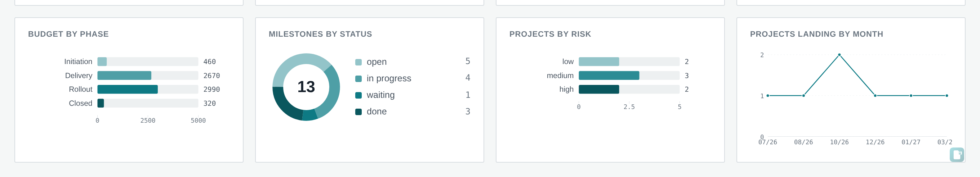Select the Delivery budget bar
Viewport: 980px width, 177px height.
[x=124, y=76]
